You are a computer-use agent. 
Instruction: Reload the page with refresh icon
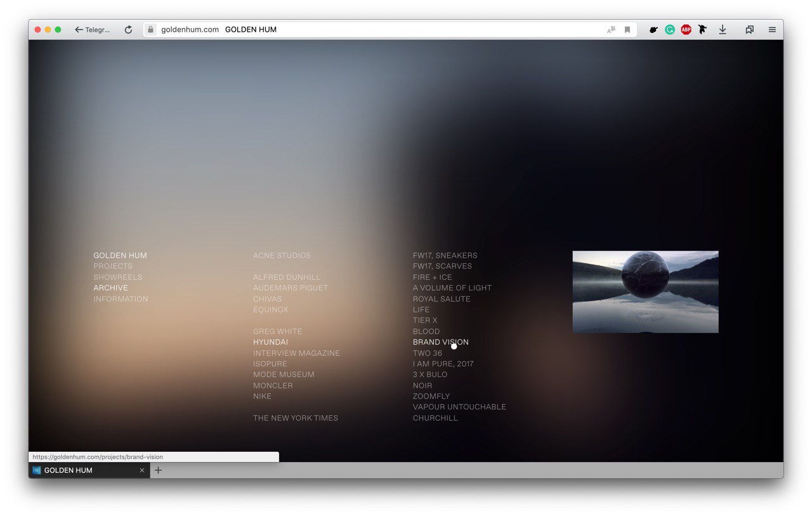coord(128,29)
